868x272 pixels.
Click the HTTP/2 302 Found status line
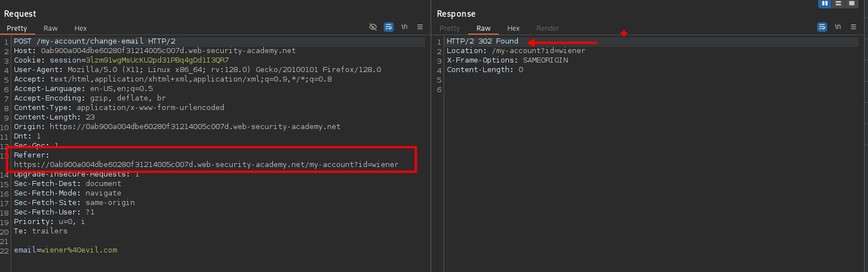pos(482,41)
